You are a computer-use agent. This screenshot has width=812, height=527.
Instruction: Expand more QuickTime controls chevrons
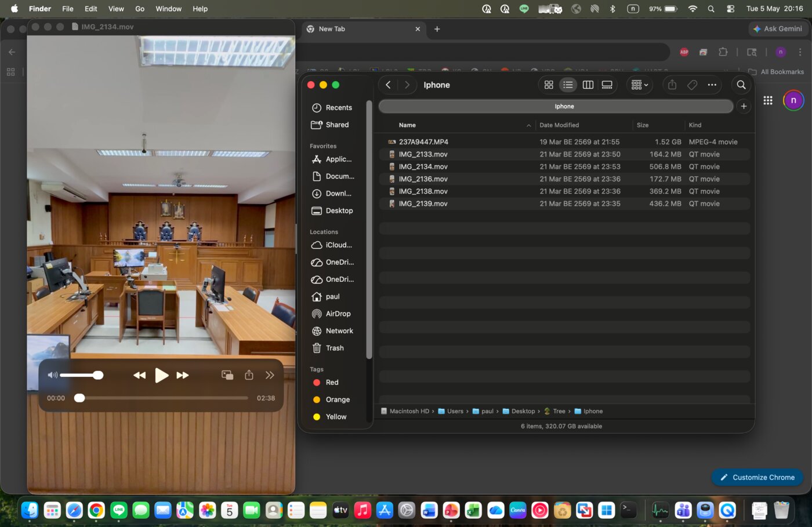pyautogui.click(x=270, y=375)
